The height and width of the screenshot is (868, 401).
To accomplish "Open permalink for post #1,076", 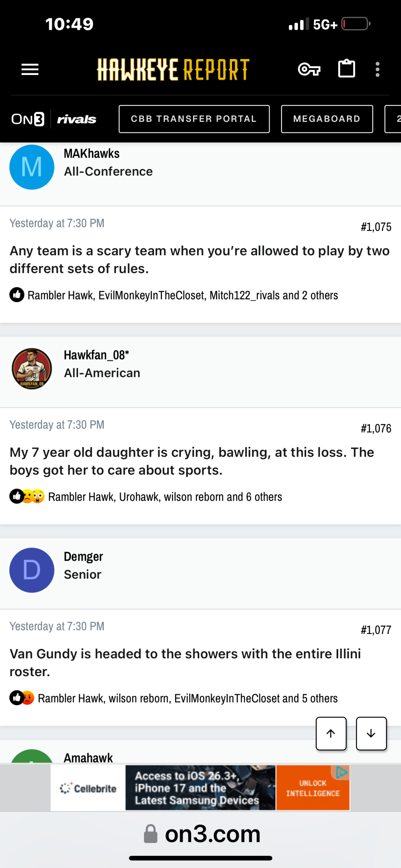I will coord(376,429).
